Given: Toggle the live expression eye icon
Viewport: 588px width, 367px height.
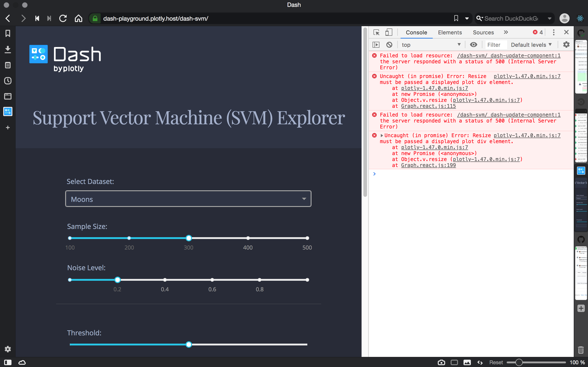Looking at the screenshot, I should click(473, 45).
